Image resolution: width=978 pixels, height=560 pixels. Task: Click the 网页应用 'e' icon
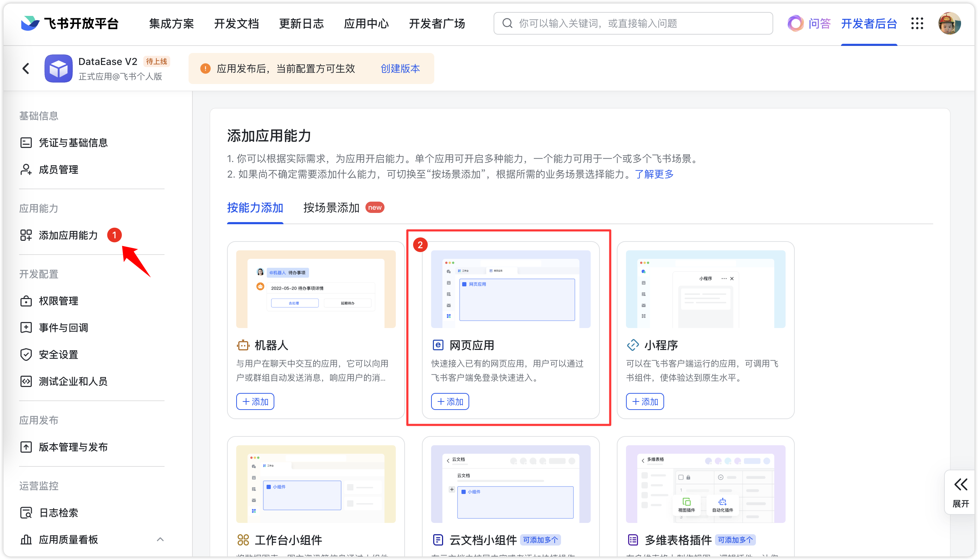coord(438,345)
